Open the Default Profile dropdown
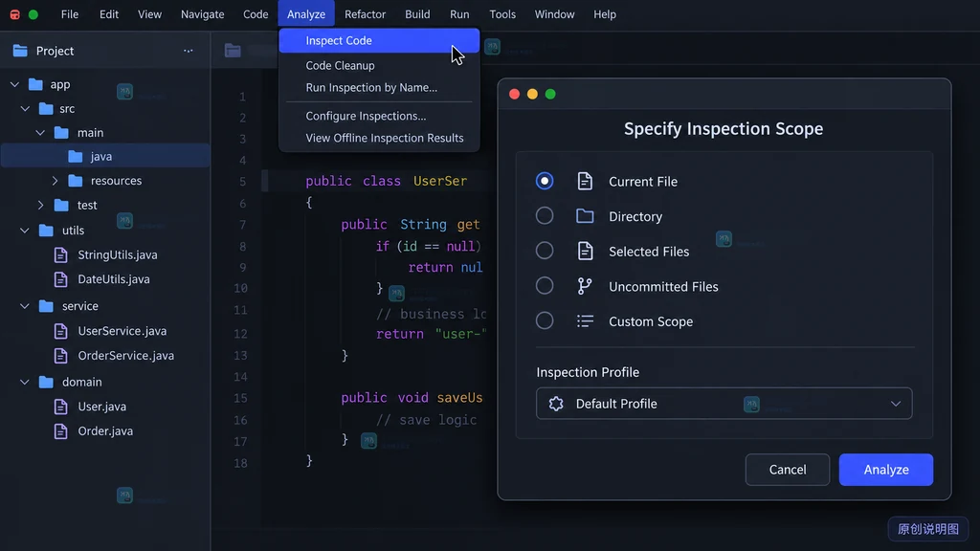The image size is (980, 551). [x=724, y=404]
